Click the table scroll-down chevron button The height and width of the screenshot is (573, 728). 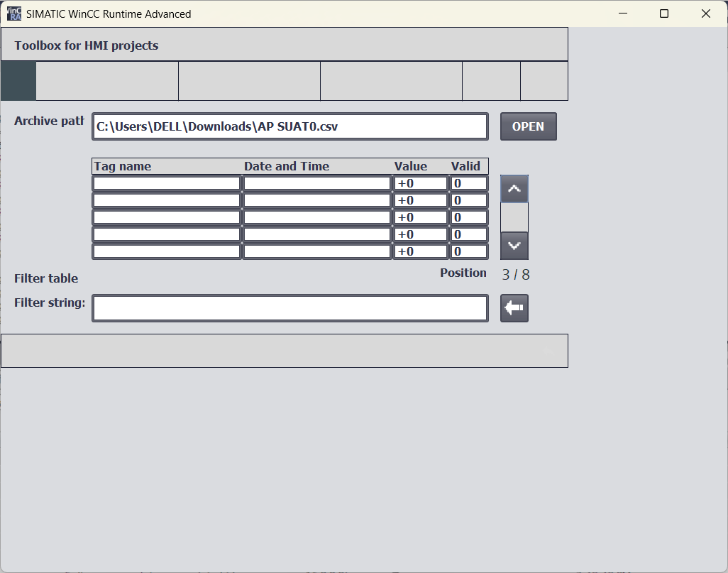pos(514,246)
